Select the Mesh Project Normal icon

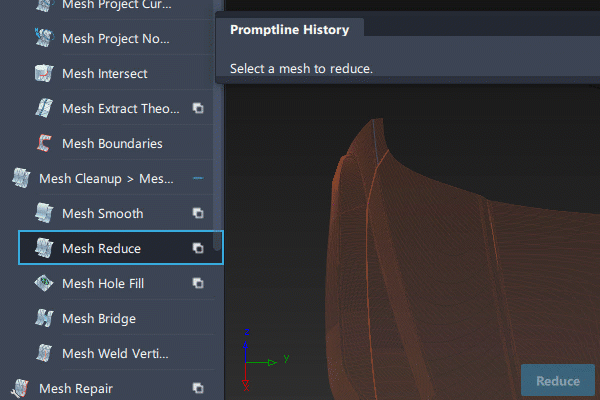[44, 38]
